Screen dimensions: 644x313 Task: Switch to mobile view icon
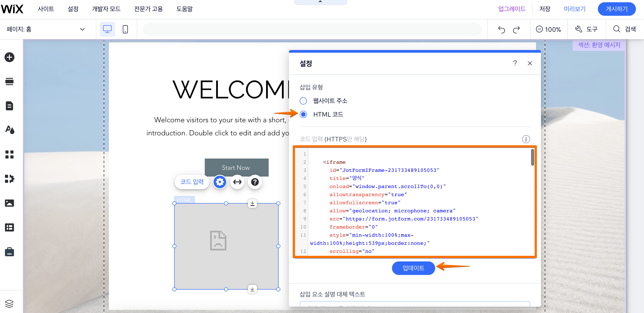click(x=125, y=29)
